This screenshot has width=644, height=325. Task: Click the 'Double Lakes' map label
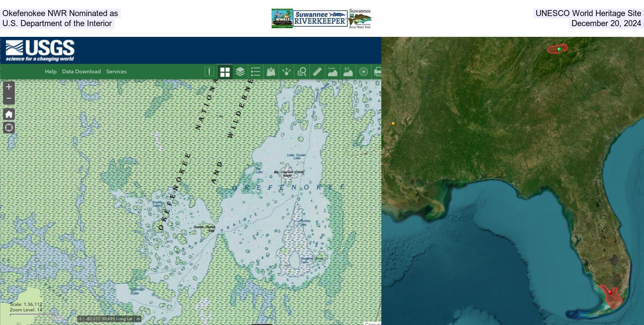click(x=157, y=204)
